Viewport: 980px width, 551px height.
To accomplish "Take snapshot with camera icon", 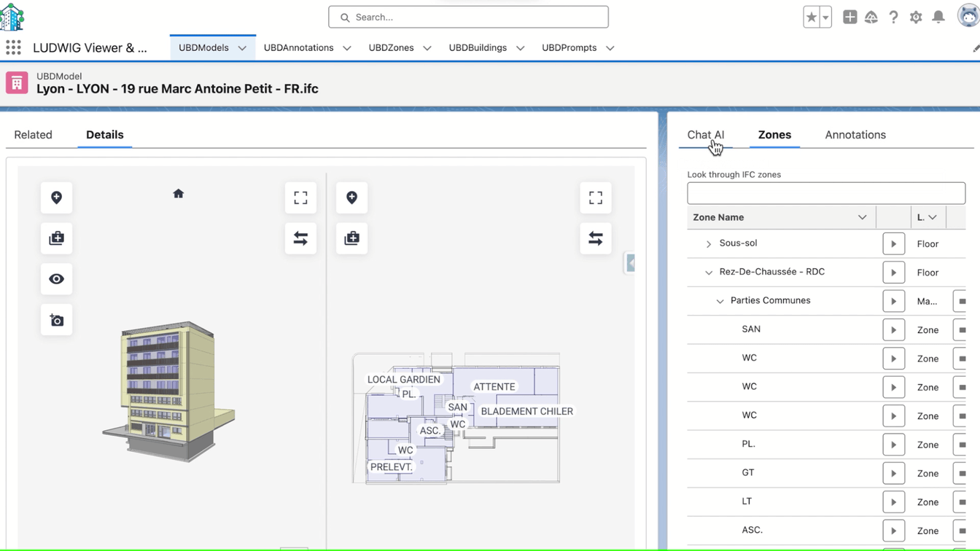I will (56, 320).
